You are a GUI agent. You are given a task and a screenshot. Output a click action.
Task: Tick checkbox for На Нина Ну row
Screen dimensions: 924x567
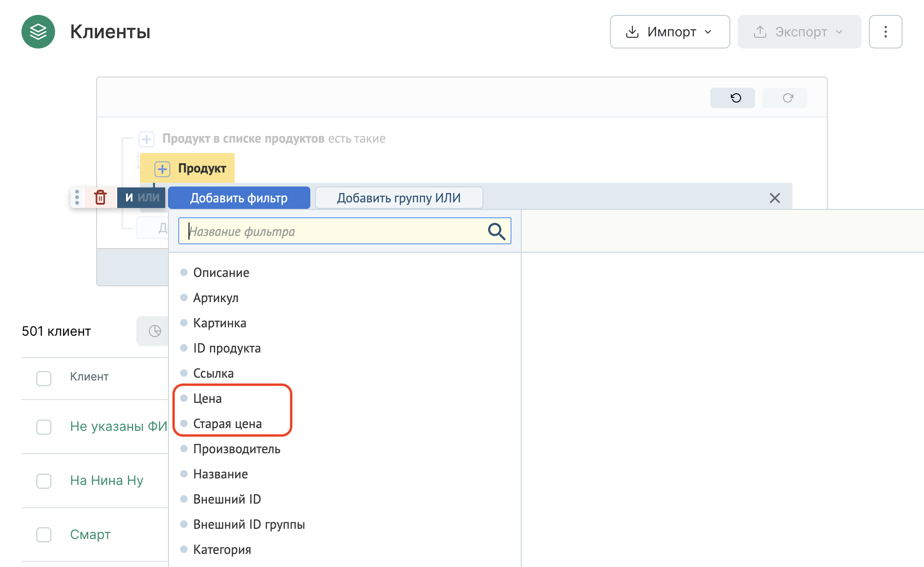click(x=44, y=481)
